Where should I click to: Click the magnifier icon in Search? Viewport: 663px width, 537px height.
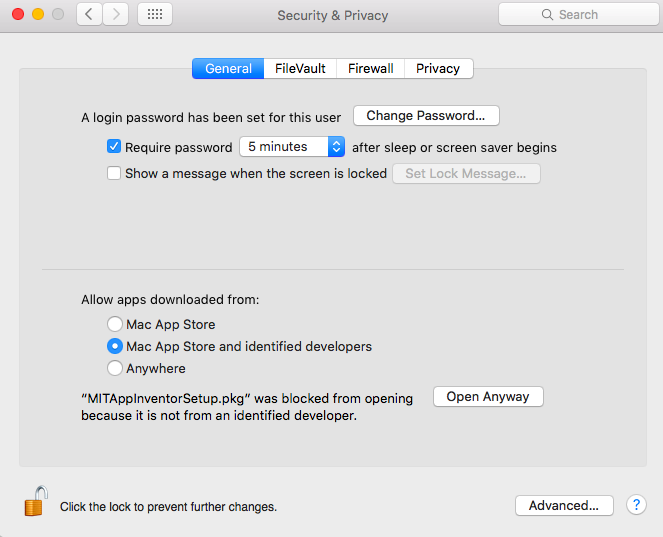pos(547,15)
